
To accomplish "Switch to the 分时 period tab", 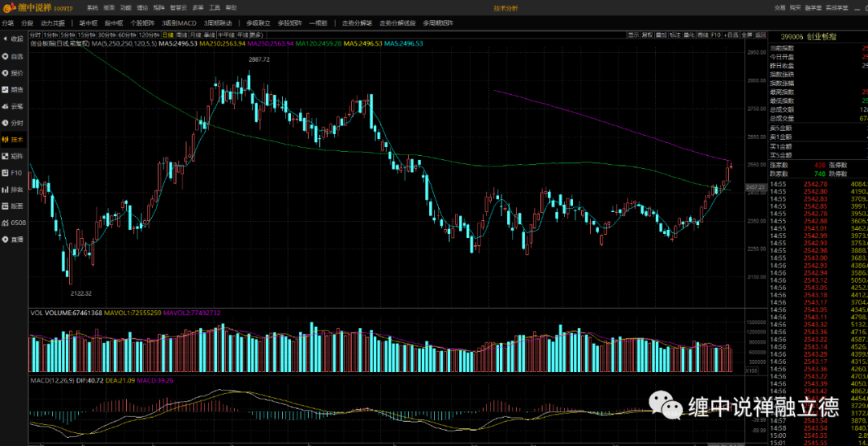I will [35, 35].
